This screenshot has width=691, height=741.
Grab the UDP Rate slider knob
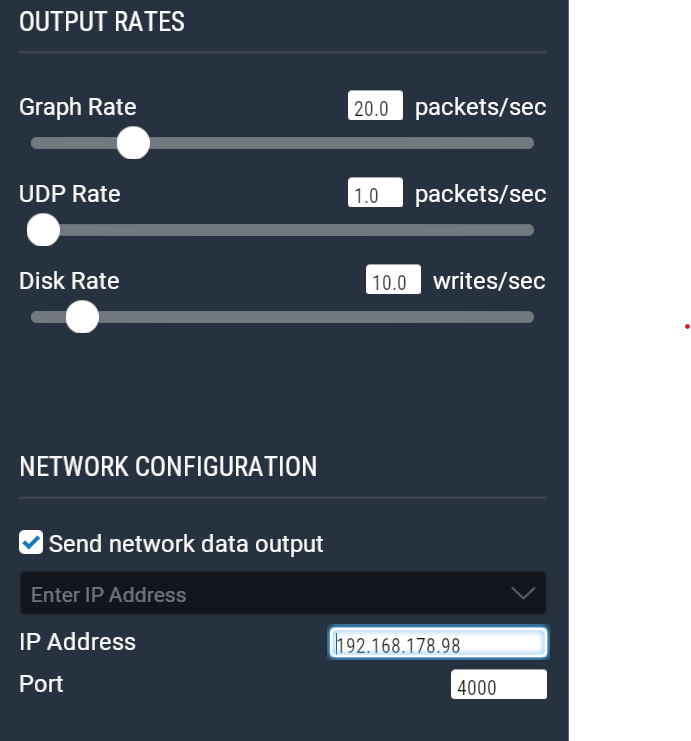pos(43,230)
